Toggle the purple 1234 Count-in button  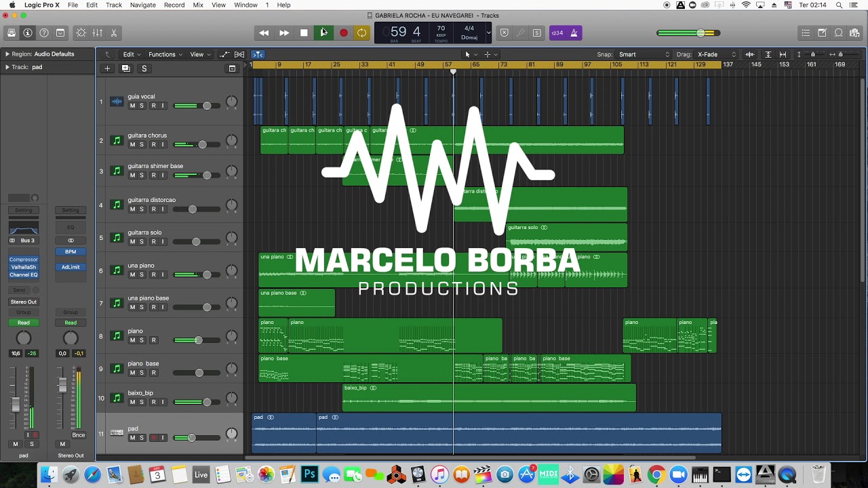click(x=557, y=33)
